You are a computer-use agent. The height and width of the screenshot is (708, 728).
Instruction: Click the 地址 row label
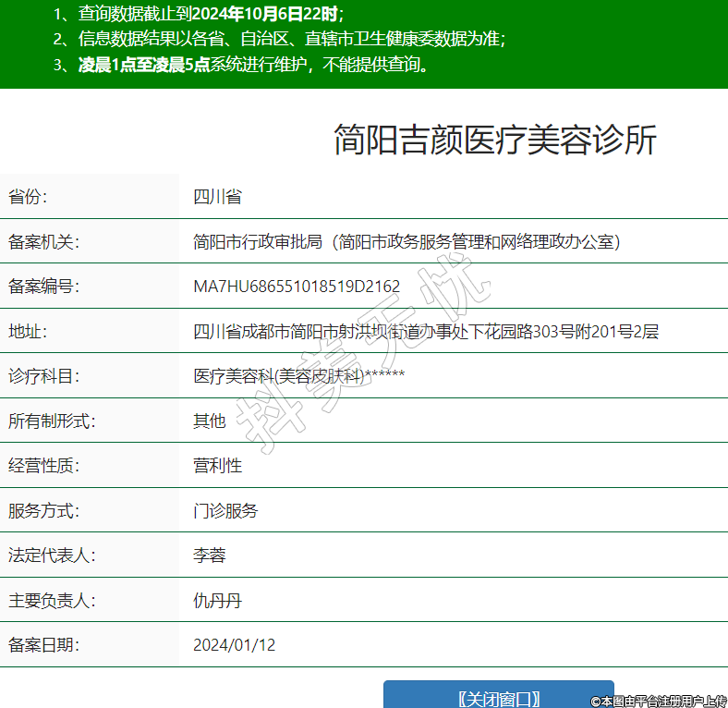[x=28, y=332]
